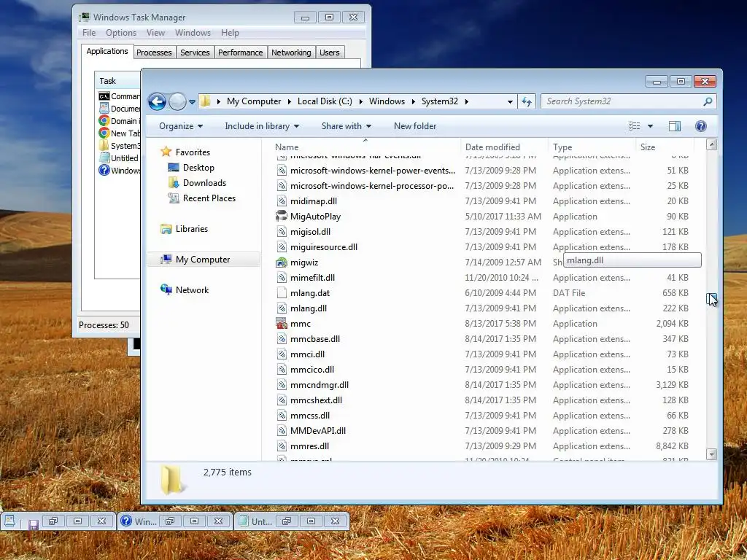747x560 pixels.
Task: Select Downloads in navigation pane
Action: click(204, 183)
